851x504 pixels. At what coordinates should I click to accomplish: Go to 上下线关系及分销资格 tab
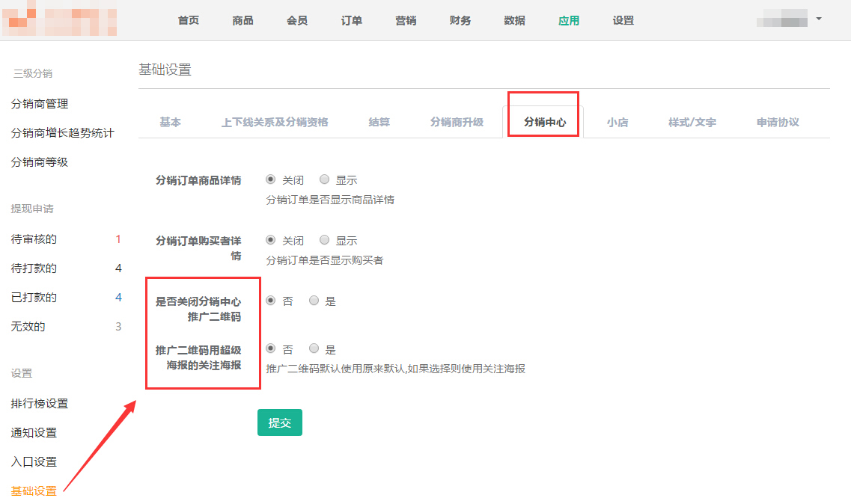(x=275, y=122)
